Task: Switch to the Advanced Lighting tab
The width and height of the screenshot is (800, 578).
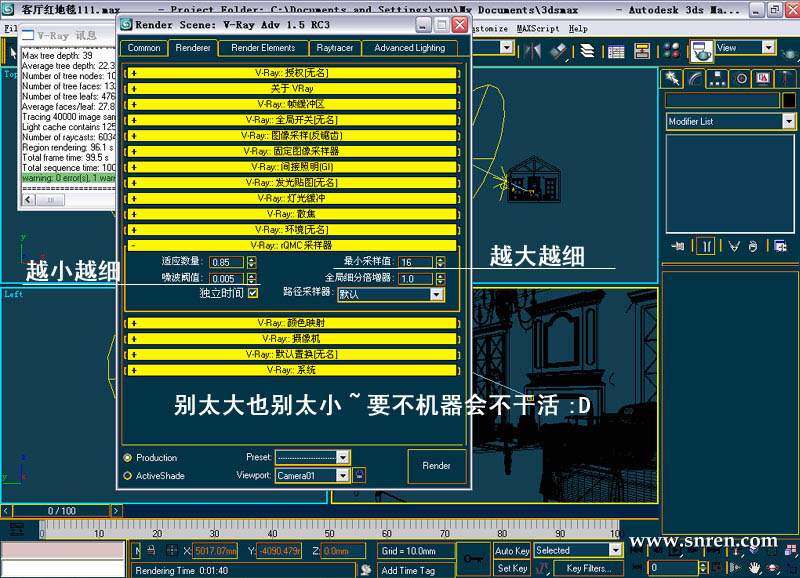Action: coord(410,48)
